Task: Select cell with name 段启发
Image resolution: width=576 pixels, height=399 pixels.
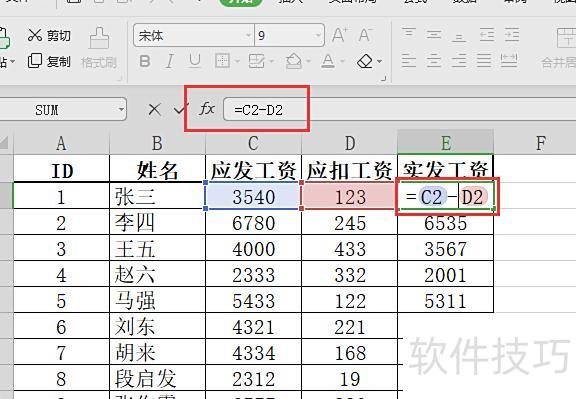Action: (x=157, y=378)
